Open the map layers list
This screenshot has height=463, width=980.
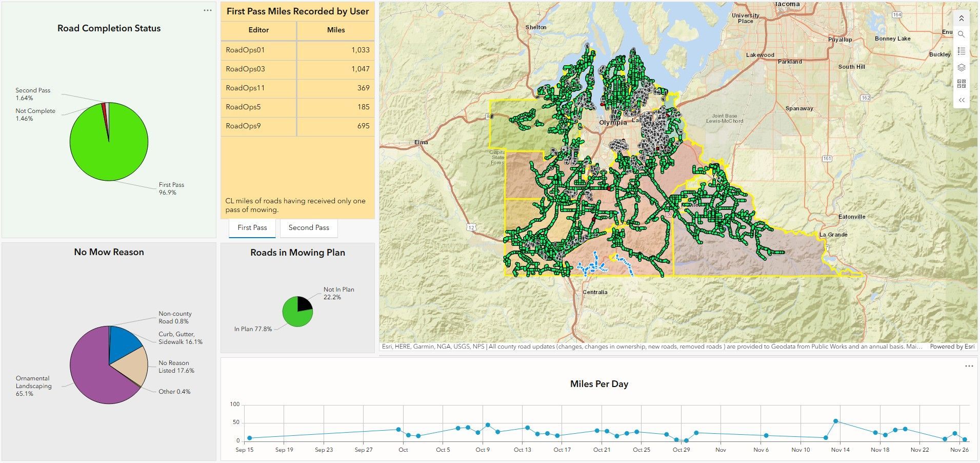[x=961, y=68]
